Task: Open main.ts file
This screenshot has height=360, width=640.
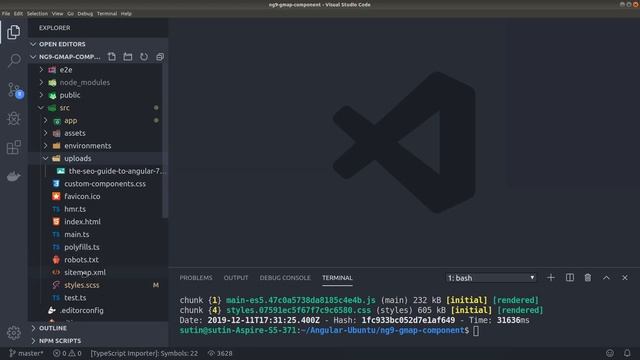Action: click(77, 234)
